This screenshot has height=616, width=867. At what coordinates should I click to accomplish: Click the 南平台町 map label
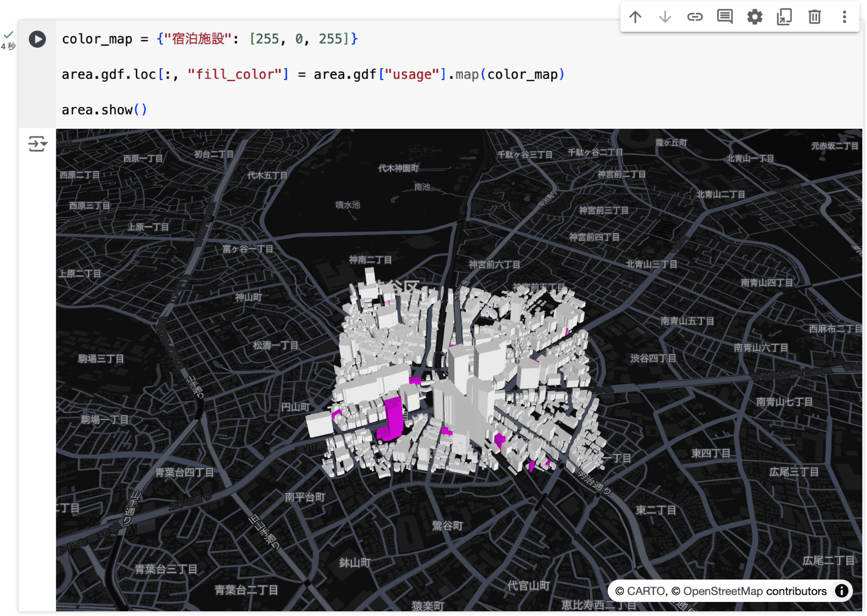pyautogui.click(x=305, y=497)
